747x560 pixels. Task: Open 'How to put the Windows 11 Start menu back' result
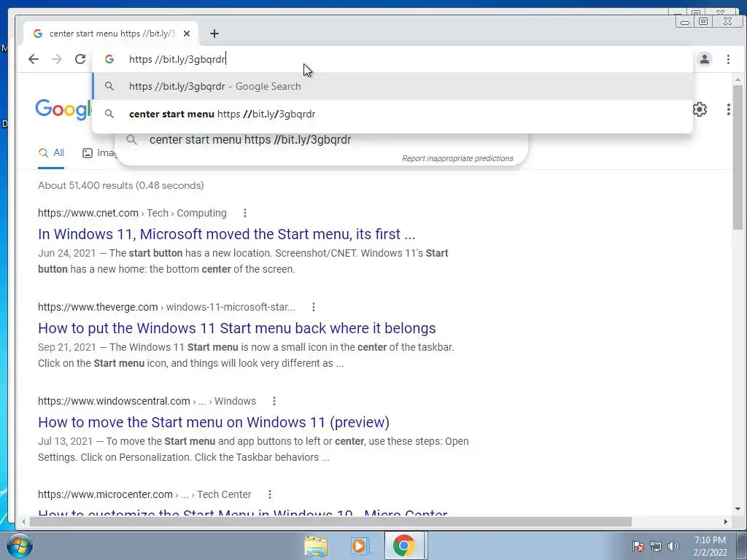pyautogui.click(x=237, y=328)
